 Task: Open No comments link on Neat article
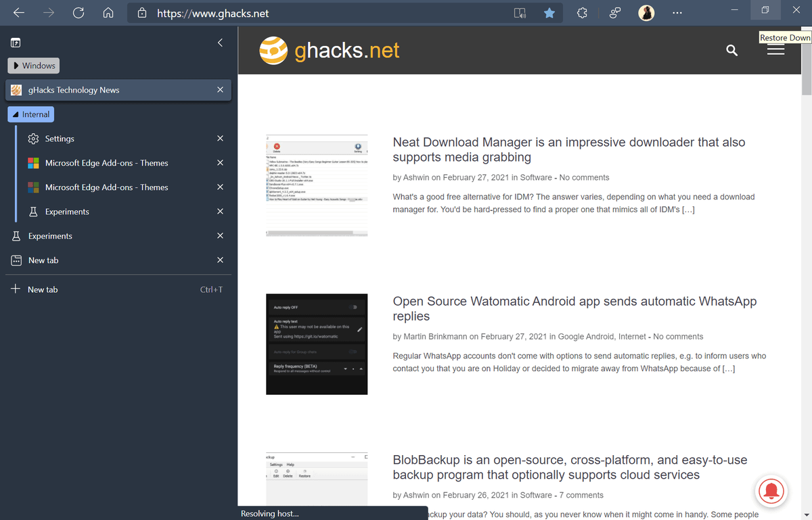(x=584, y=177)
